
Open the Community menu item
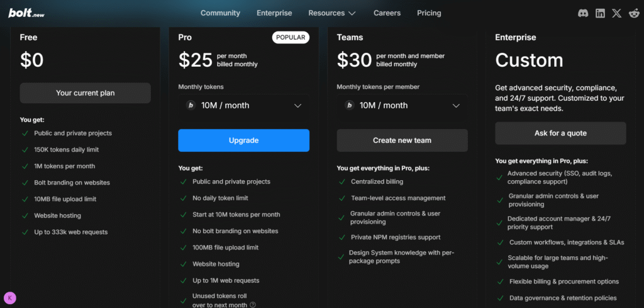point(220,13)
